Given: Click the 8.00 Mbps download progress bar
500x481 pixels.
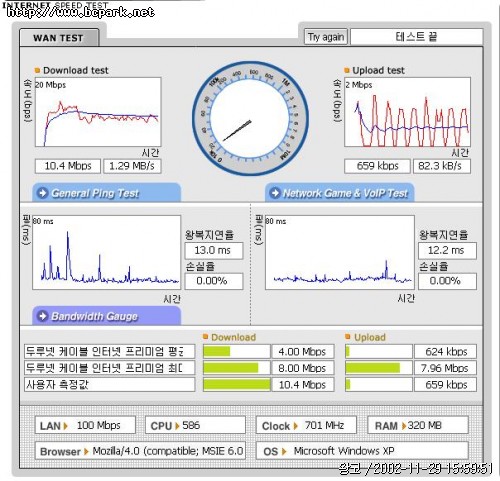Looking at the screenshot, I should [236, 368].
